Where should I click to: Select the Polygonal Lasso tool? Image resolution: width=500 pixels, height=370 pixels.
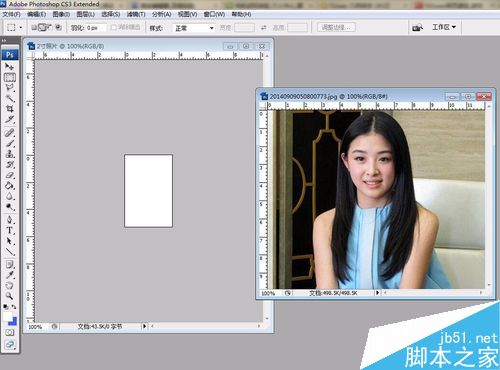(x=9, y=88)
